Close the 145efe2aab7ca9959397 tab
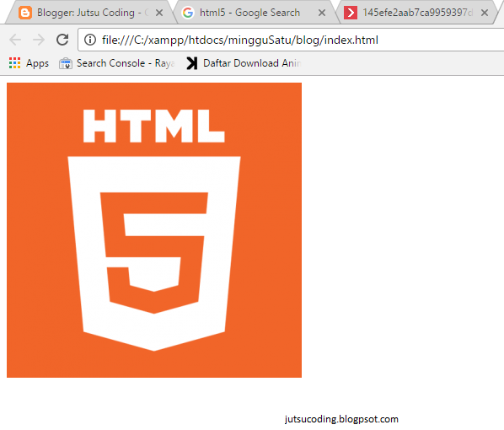This screenshot has width=504, height=430. (485, 13)
